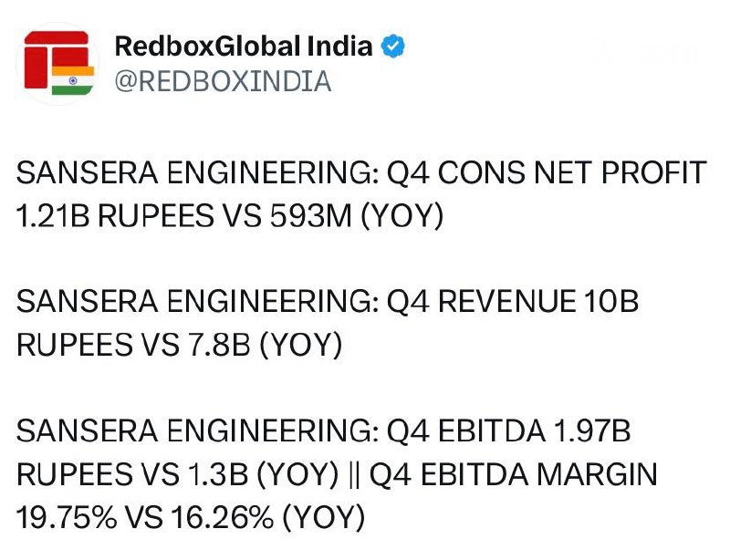The image size is (730, 560).
Task: Click the 1.3B (YOY) figure
Action: (264, 474)
